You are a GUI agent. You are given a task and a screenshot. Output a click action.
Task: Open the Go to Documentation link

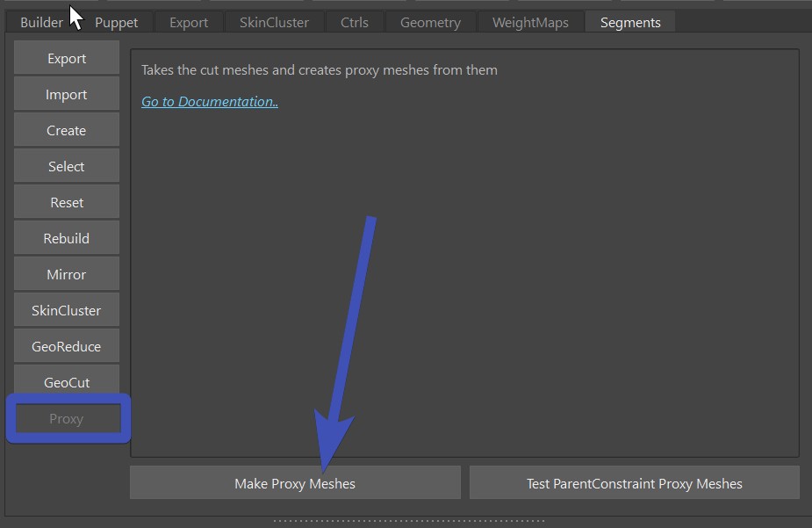click(210, 102)
